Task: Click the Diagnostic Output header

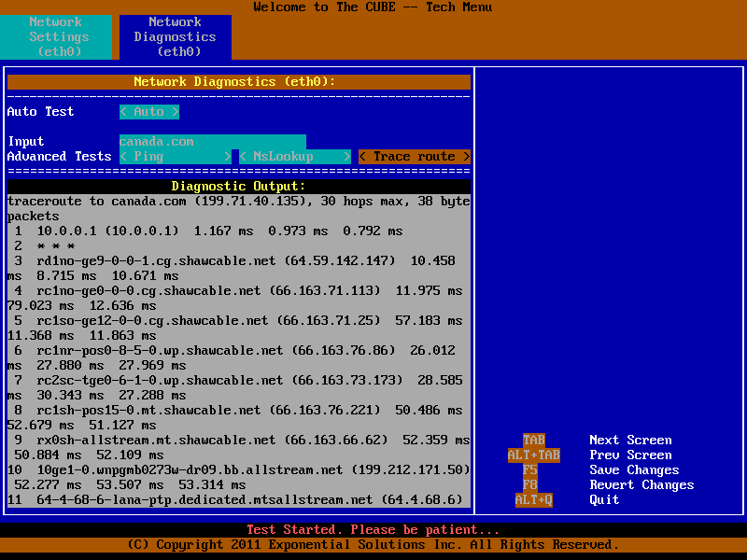Action: pyautogui.click(x=239, y=186)
